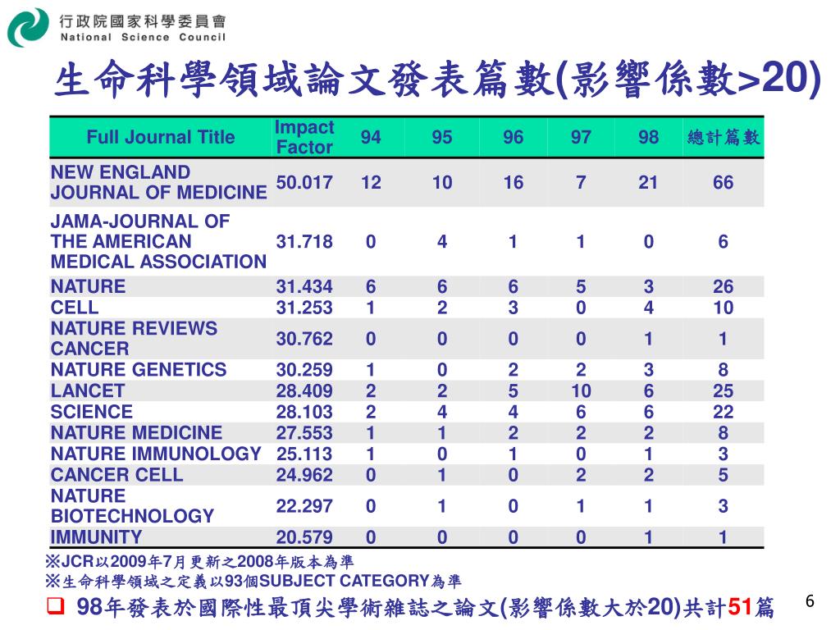
Task: Select 'CANCER CELL' journal title
Action: click(x=116, y=475)
